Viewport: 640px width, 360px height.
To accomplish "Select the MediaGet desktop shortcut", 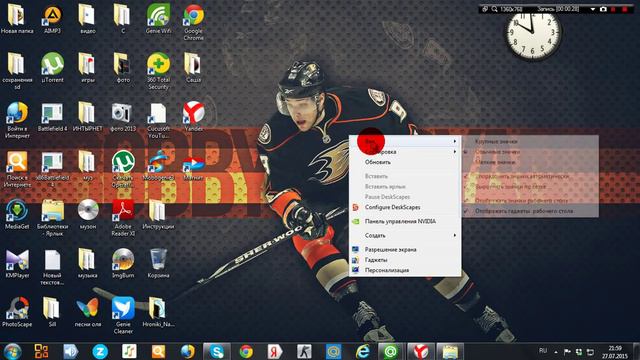I will click(17, 214).
